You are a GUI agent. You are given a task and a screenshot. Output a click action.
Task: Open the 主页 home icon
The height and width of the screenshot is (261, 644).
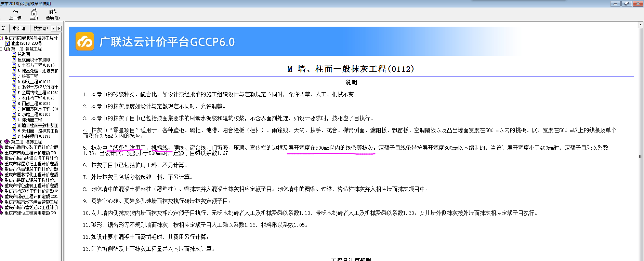tap(34, 14)
